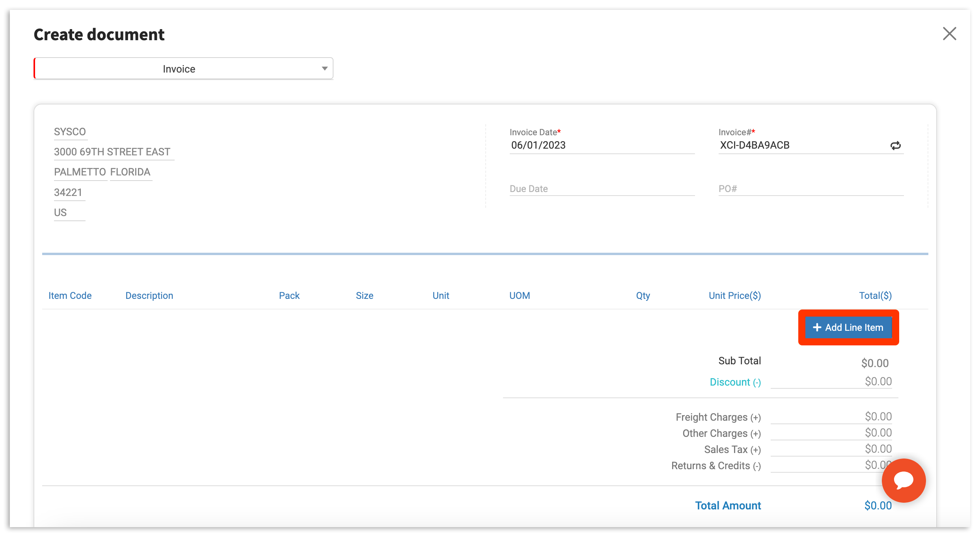Enter Freight Charges amount
The image size is (980, 537).
[832, 417]
